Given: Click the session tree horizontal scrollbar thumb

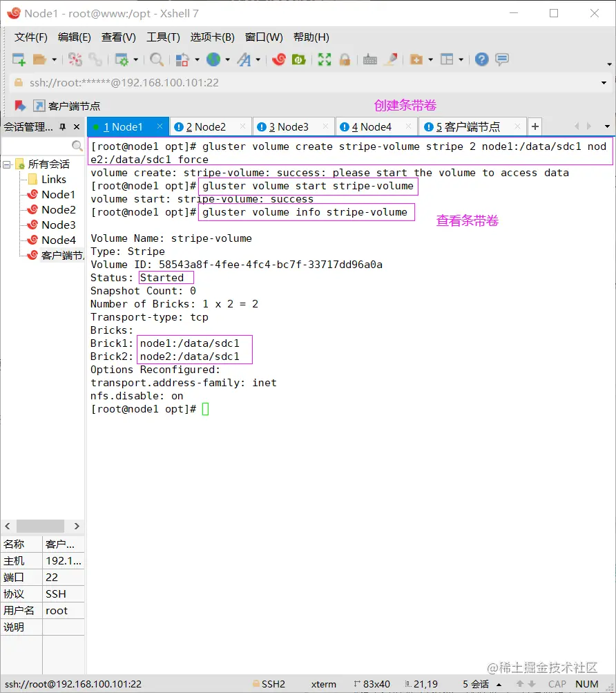Looking at the screenshot, I should (x=40, y=526).
